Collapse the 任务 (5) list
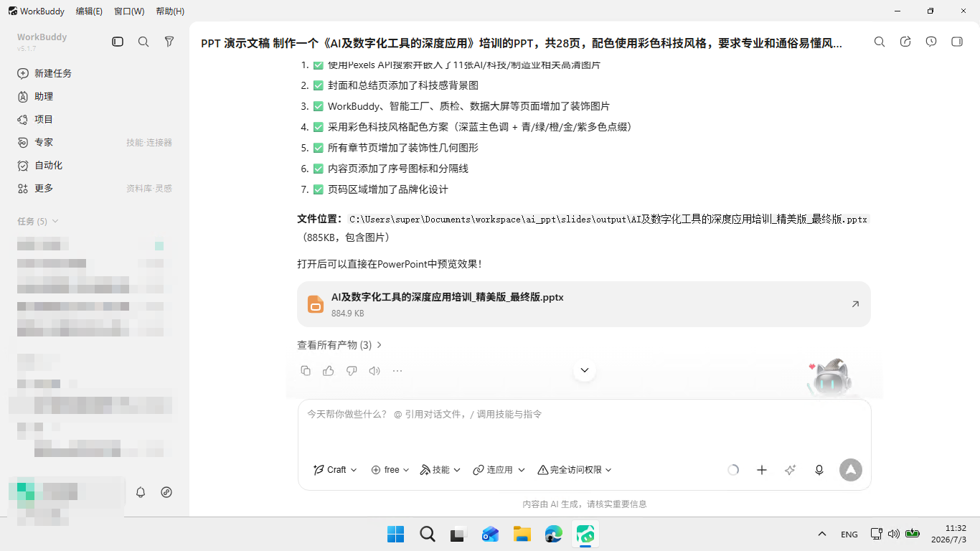Image resolution: width=980 pixels, height=551 pixels. coord(38,221)
